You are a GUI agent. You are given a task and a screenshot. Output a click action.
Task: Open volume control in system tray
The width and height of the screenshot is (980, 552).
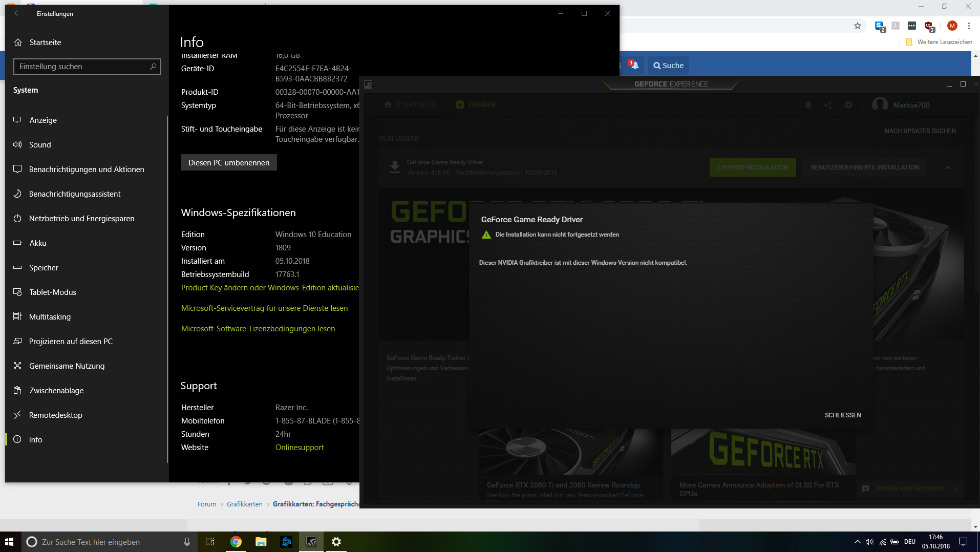(869, 542)
